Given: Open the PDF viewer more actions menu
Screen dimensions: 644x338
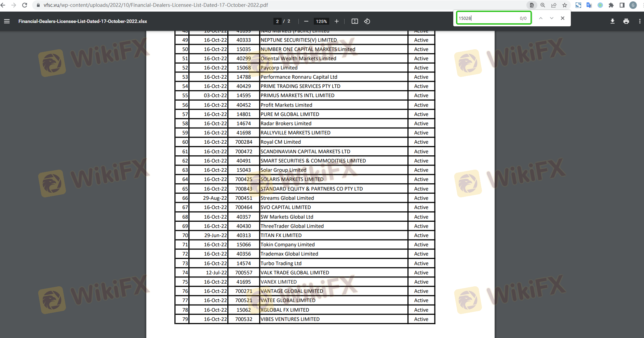Looking at the screenshot, I should 640,21.
